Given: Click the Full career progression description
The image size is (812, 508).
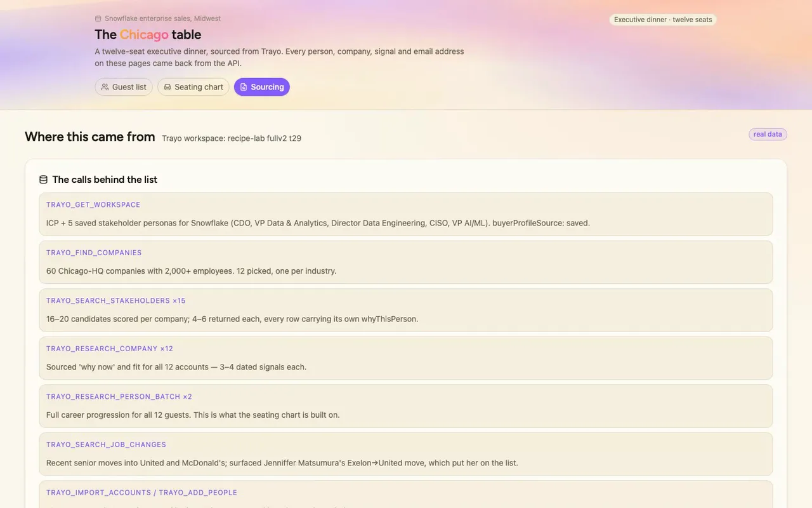Looking at the screenshot, I should pos(193,415).
